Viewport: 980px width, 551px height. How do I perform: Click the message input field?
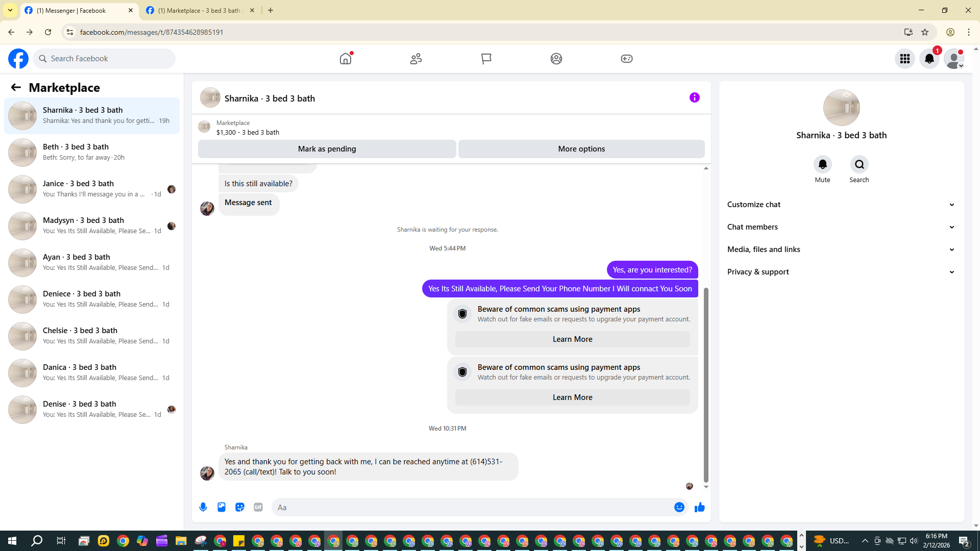(x=472, y=507)
